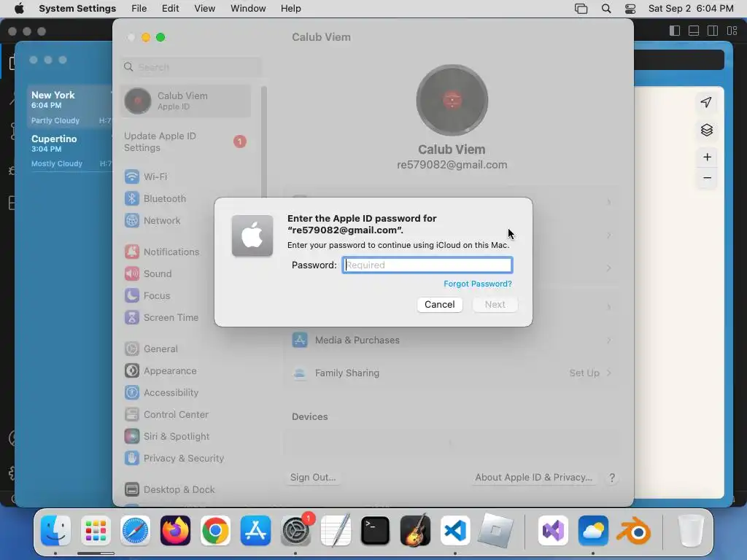Open the File menu
The width and height of the screenshot is (747, 560).
click(x=139, y=9)
